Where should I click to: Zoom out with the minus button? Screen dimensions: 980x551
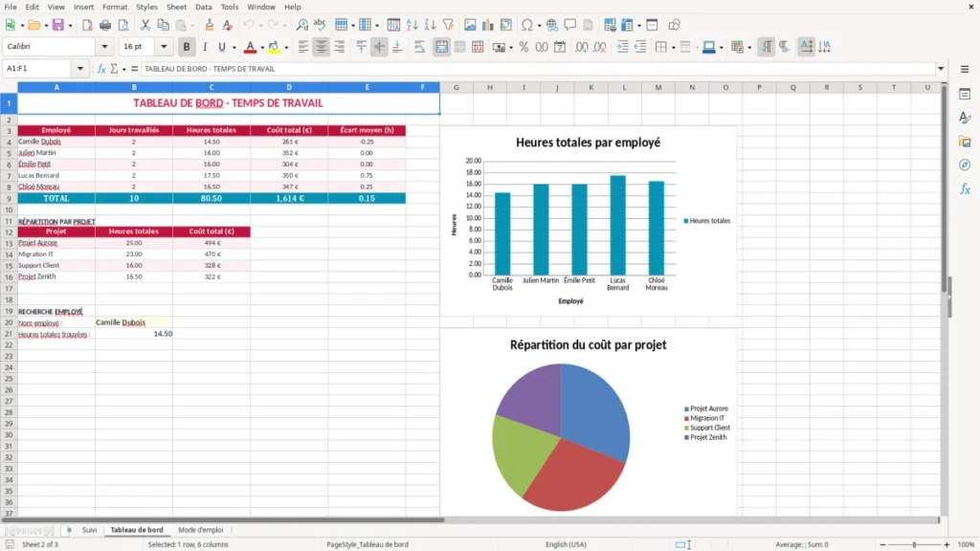[x=882, y=544]
